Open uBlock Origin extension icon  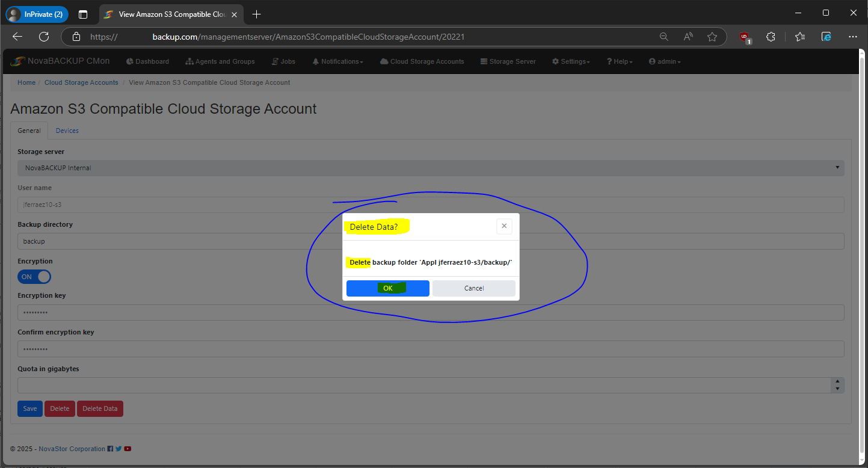point(745,37)
